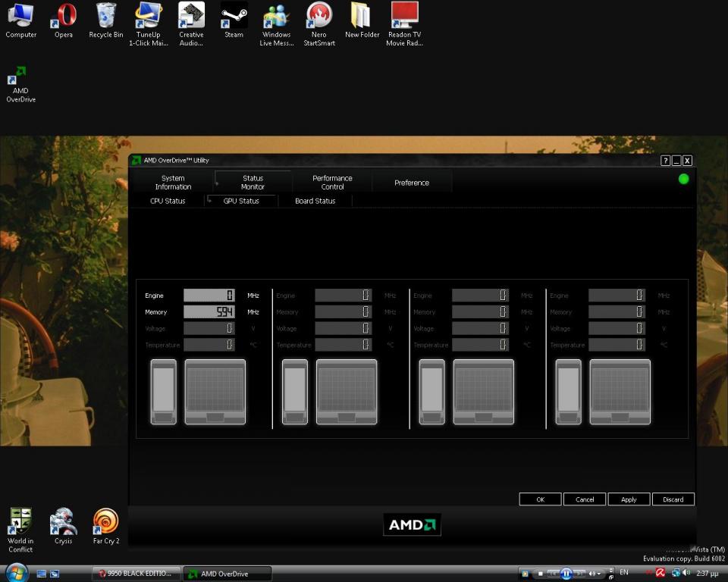Click the first GPU's large grid graph
Image resolution: width=728 pixels, height=582 pixels.
point(215,392)
